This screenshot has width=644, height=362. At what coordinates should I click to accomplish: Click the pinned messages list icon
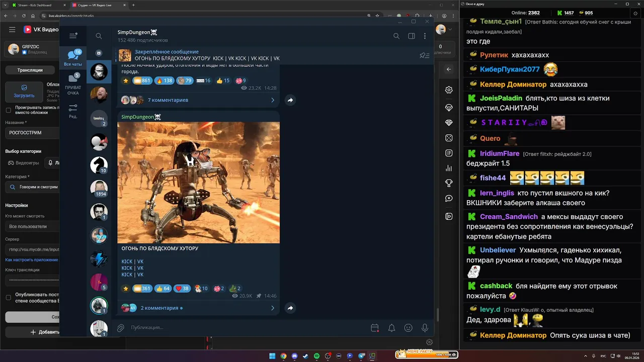coord(424,55)
